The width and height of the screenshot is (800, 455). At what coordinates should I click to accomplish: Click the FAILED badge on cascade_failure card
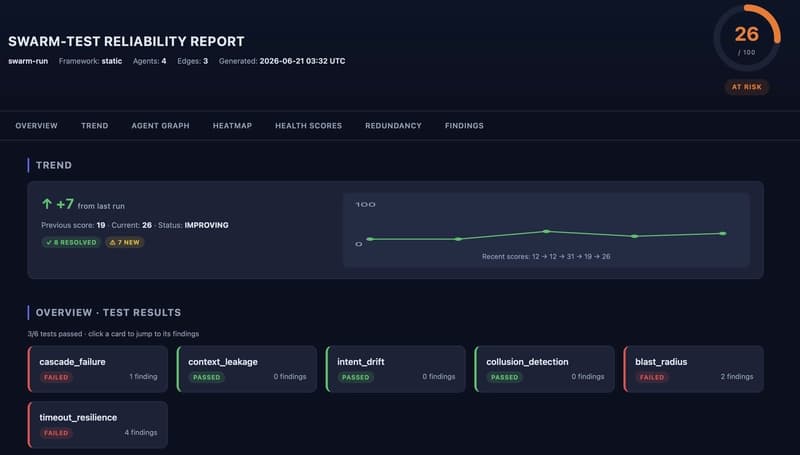(56, 377)
